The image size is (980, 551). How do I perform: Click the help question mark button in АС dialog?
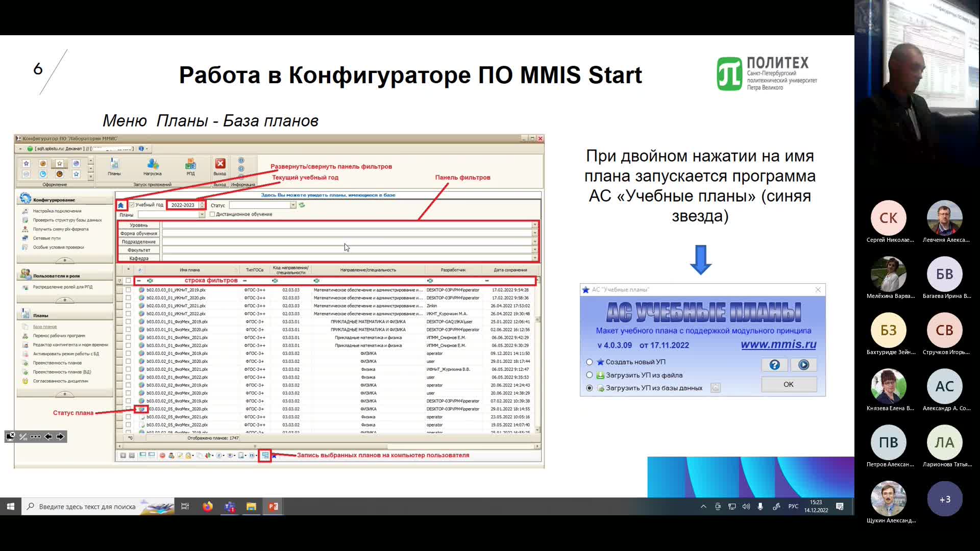pyautogui.click(x=774, y=365)
